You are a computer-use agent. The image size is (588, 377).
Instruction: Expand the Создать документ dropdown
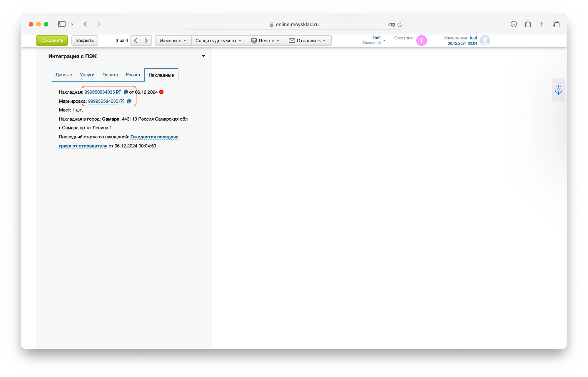point(218,41)
